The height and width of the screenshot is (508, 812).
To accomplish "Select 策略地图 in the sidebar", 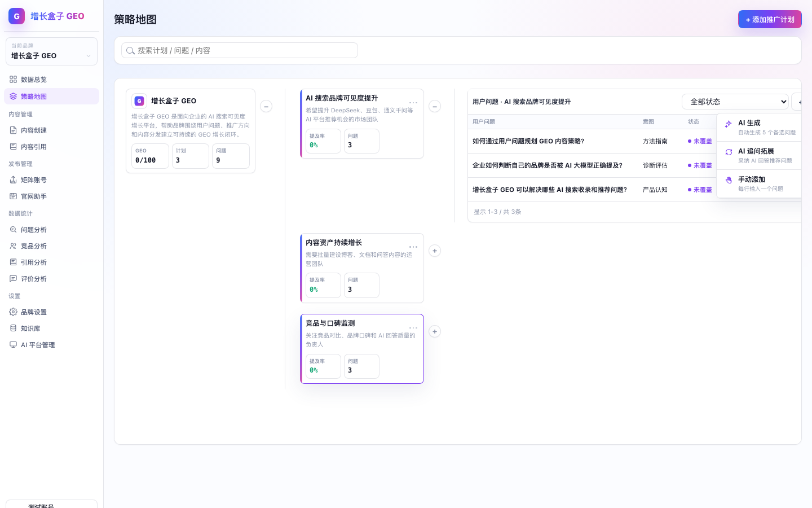I will tap(51, 97).
